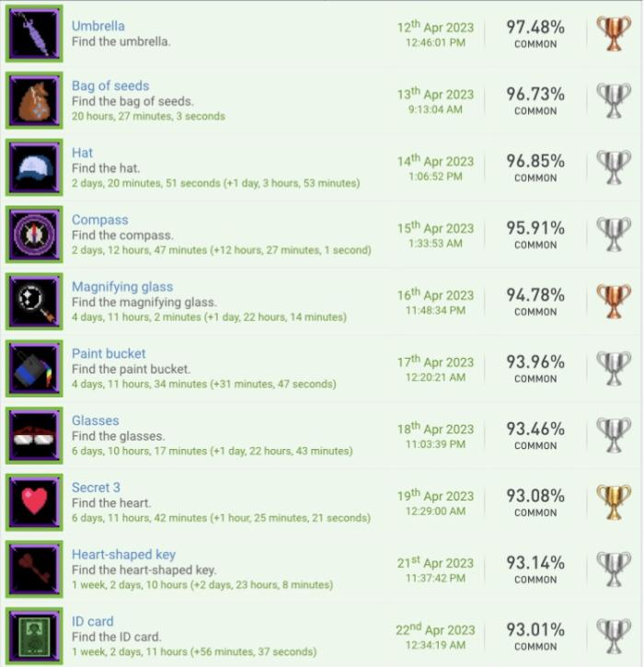Select the red heart Secret 3 icon
The image size is (644, 667).
pos(34,501)
